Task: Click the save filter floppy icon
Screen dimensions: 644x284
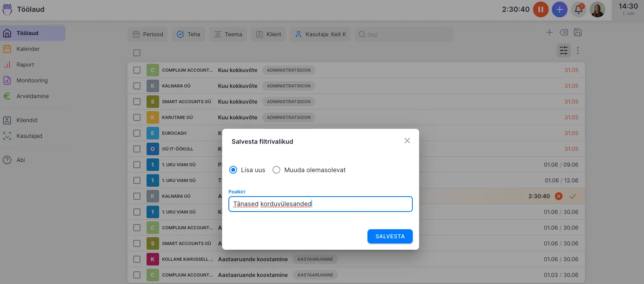Action: 578,33
